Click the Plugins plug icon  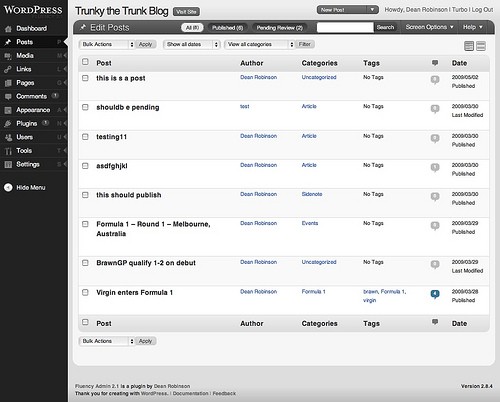coord(8,124)
